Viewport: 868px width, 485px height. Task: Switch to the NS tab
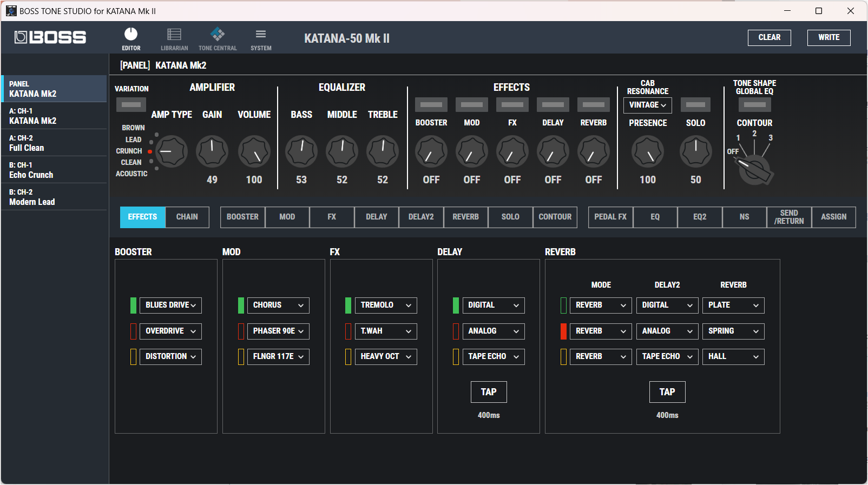(745, 217)
